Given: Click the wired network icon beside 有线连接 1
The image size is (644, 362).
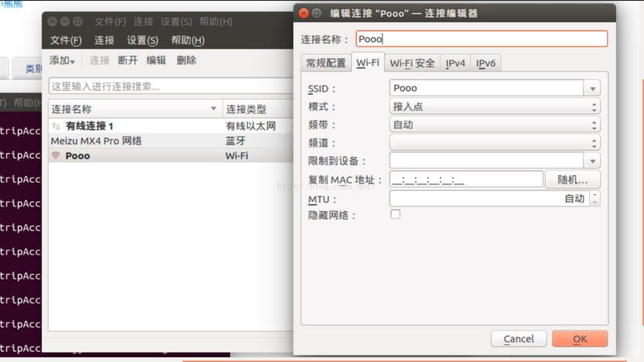Looking at the screenshot, I should [x=56, y=126].
